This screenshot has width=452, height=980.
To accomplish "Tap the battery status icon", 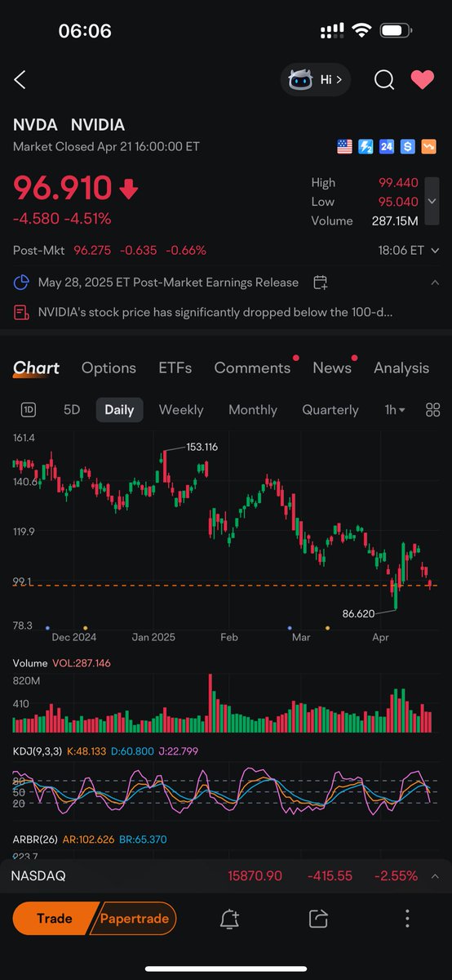I will tap(397, 31).
